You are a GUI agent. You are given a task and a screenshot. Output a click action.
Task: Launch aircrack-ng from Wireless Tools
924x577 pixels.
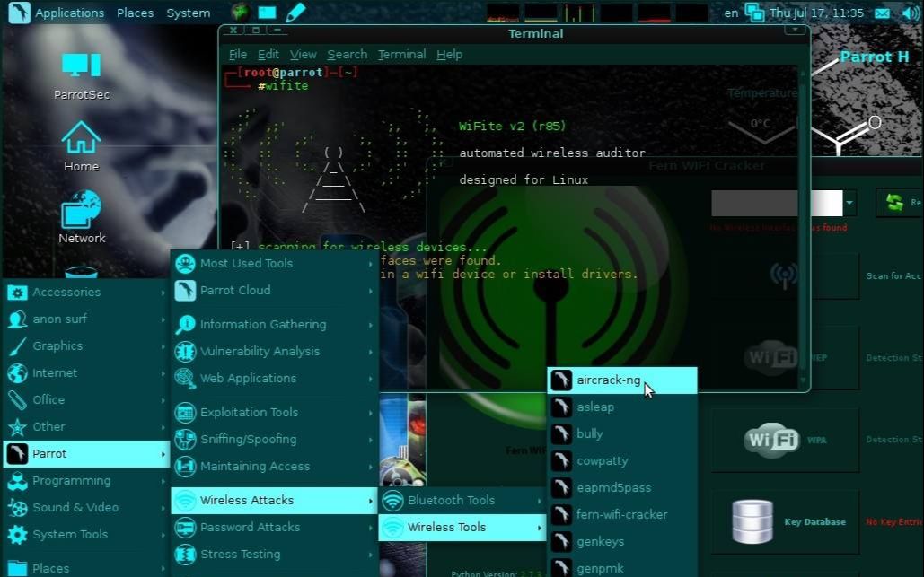pos(622,380)
